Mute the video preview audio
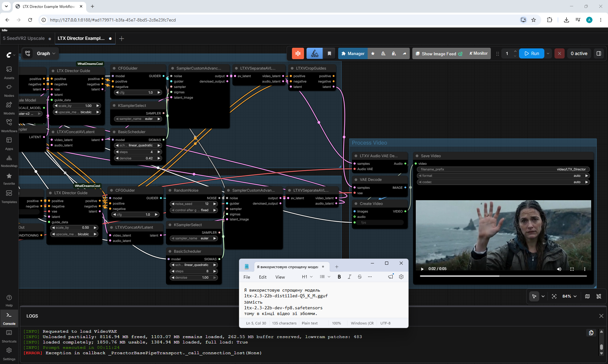Screen dimensions: 608x364 click(559, 269)
